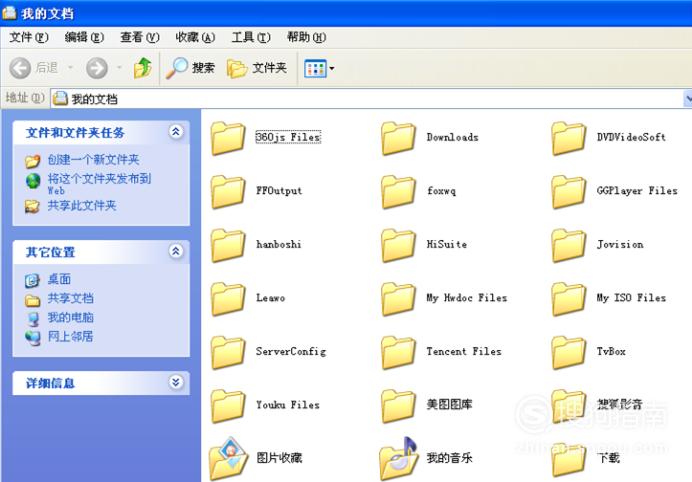The width and height of the screenshot is (692, 482).
Task: Select the hanboshi folder icon
Action: 228,245
